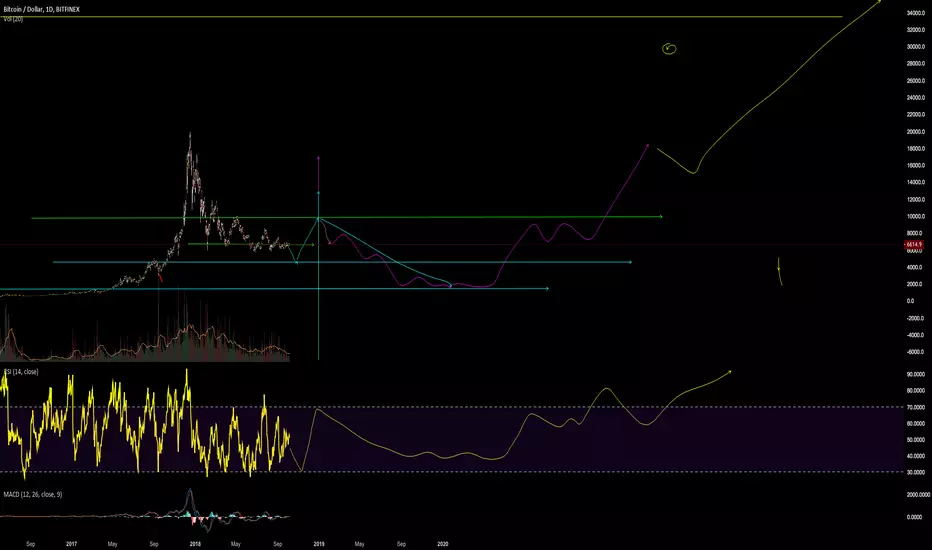Click the 60.0000 RSI scale value
932x550 pixels.
916,424
